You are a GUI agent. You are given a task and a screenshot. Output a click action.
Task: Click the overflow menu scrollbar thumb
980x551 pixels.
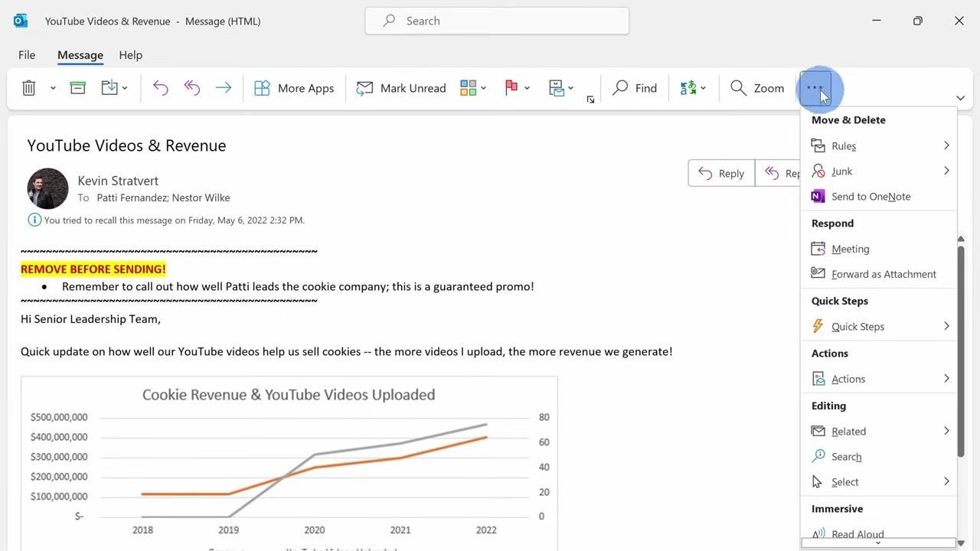(961, 352)
